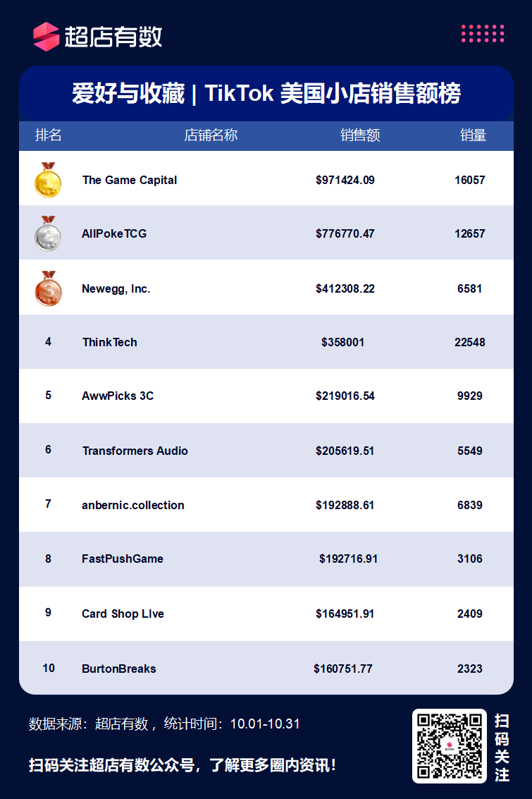Click the bronze third-place medal icon

[49, 288]
